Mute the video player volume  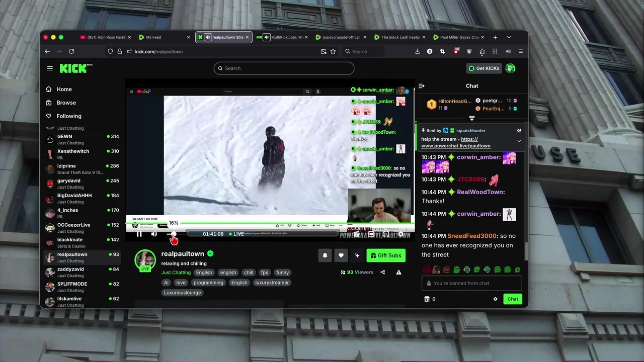[154, 234]
